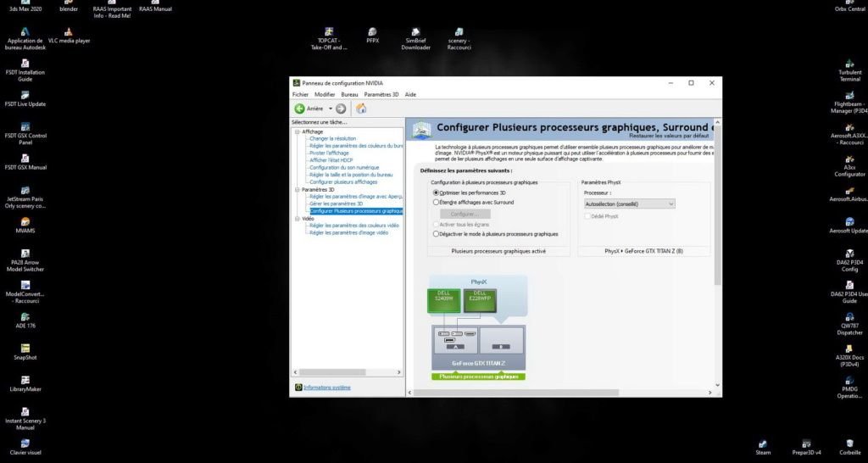This screenshot has height=463, width=868.
Task: Open Steam desktop icon
Action: click(763, 448)
